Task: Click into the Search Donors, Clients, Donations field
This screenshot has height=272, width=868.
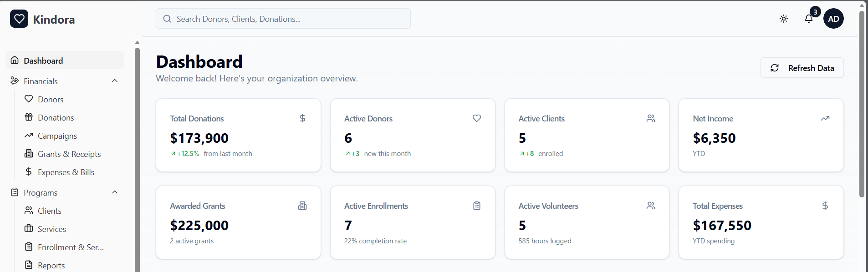Action: click(x=283, y=19)
